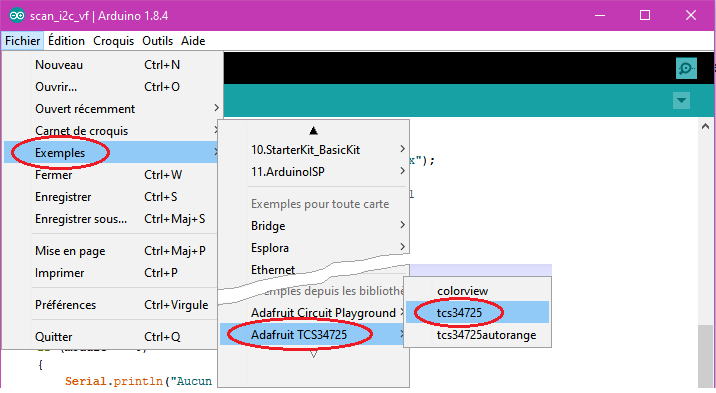This screenshot has height=393, width=716.
Task: Open the Outils menu
Action: coord(158,41)
